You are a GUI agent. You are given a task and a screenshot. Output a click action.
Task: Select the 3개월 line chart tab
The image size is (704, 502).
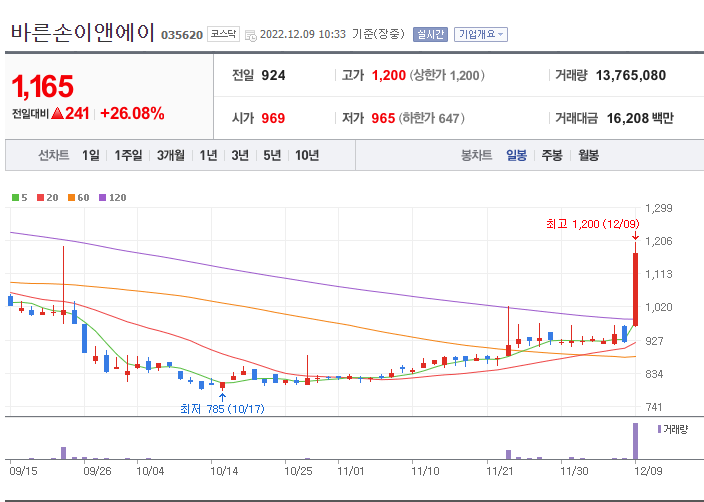tap(171, 155)
